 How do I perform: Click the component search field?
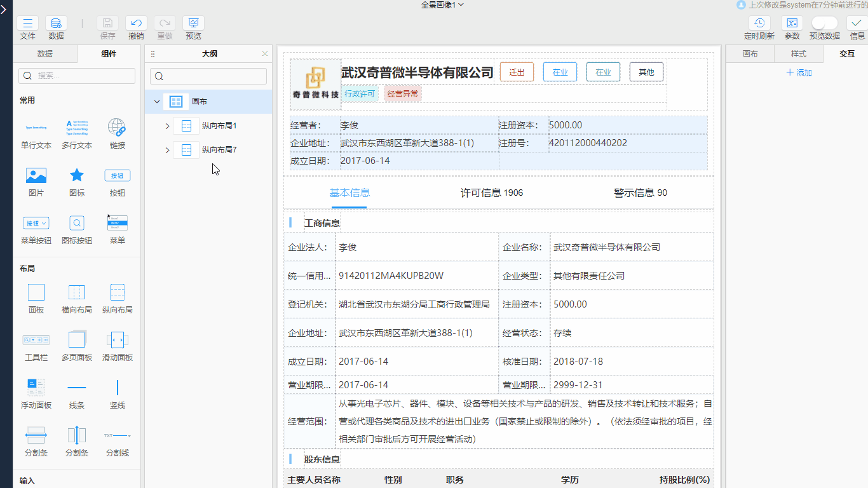pyautogui.click(x=77, y=76)
